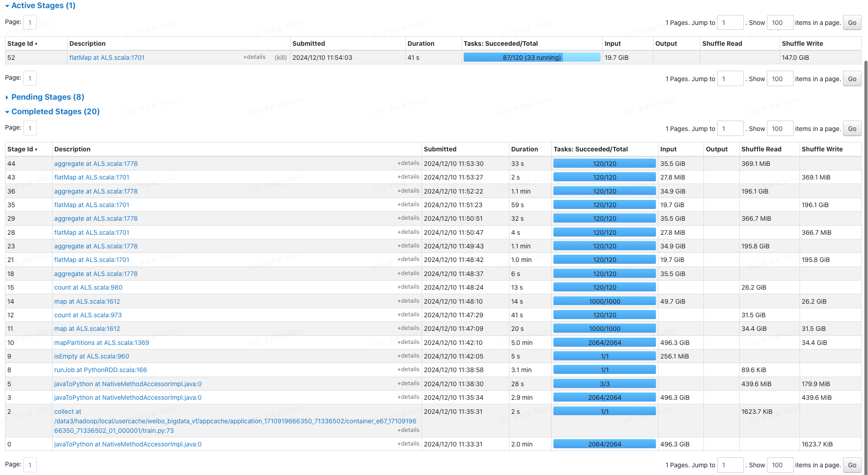The image size is (868, 475).
Task: Open mapPartitions at ALS.scala:1369 stage
Action: pos(102,343)
